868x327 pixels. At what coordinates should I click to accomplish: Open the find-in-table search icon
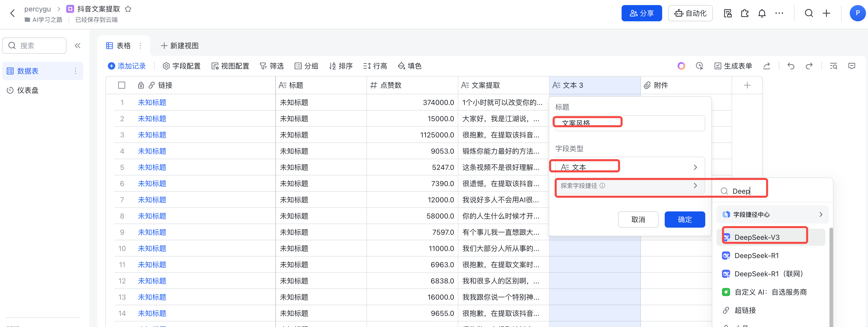[834, 66]
